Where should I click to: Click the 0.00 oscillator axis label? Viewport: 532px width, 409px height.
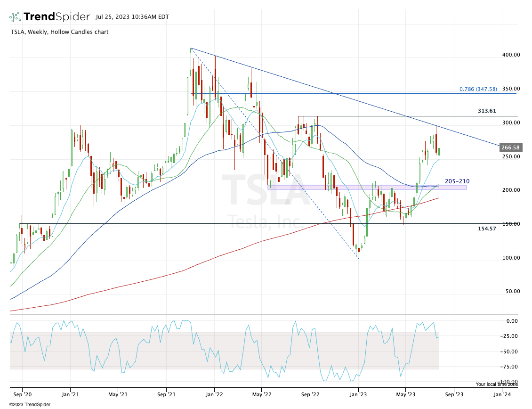[512, 321]
